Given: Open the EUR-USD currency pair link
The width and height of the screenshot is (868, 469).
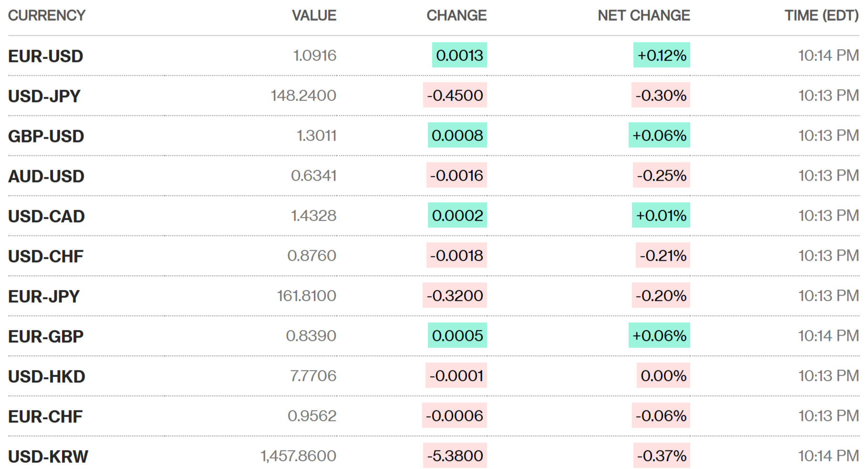Looking at the screenshot, I should [46, 56].
